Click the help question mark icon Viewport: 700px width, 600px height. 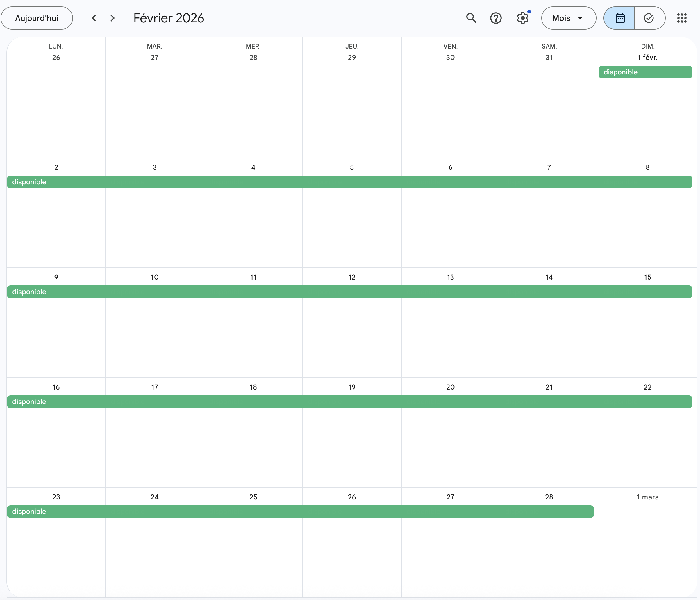(496, 18)
